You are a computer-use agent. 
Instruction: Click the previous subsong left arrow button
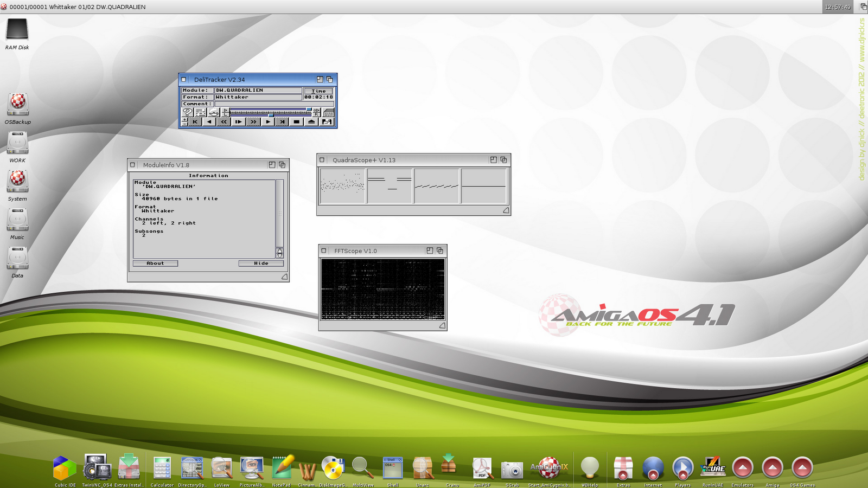pos(209,122)
